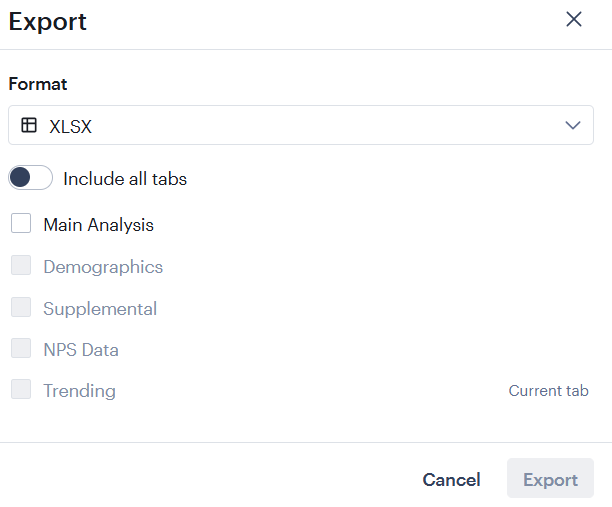The image size is (612, 507).
Task: Open the XLSX format combo box
Action: pos(300,125)
